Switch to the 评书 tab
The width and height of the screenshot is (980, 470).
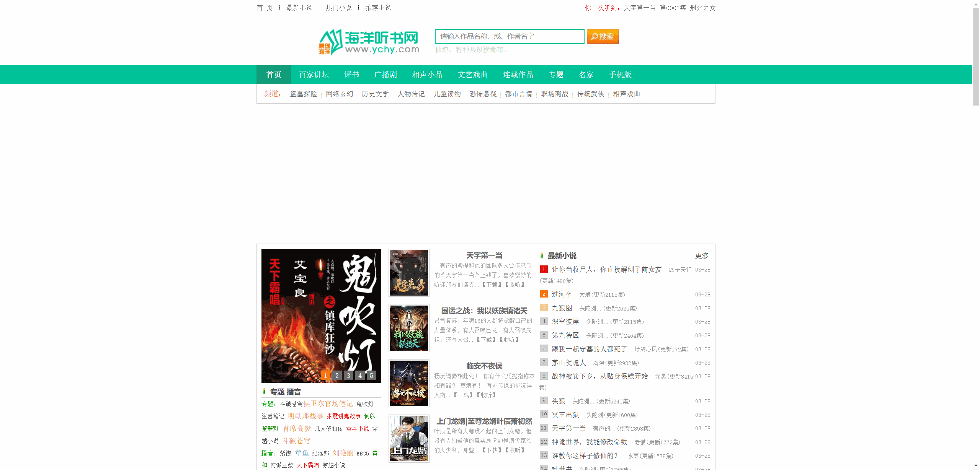[x=351, y=75]
